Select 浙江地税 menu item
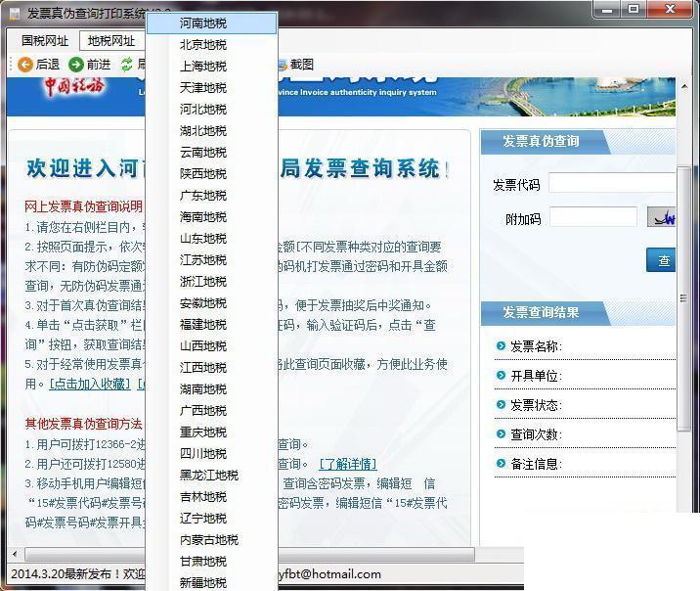Viewport: 700px width, 591px height. click(x=211, y=282)
